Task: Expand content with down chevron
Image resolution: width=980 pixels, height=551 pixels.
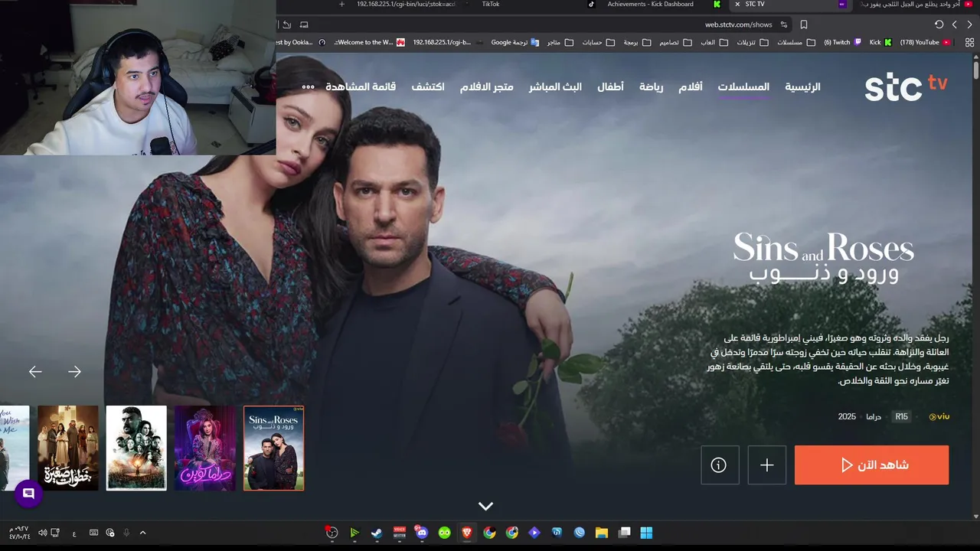Action: click(485, 506)
